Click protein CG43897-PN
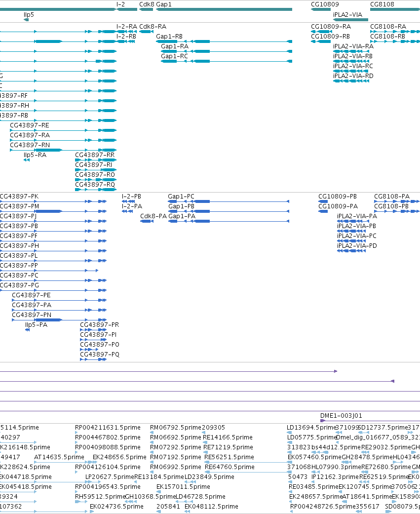The width and height of the screenshot is (420, 514). [x=32, y=315]
